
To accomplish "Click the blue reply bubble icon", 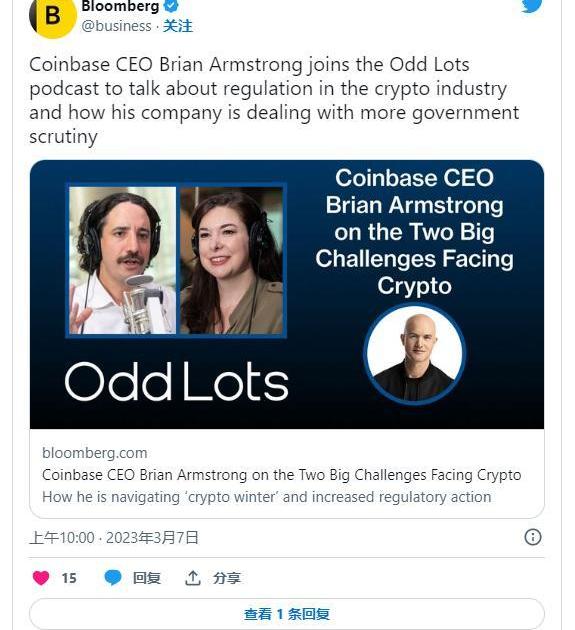I will click(x=113, y=578).
